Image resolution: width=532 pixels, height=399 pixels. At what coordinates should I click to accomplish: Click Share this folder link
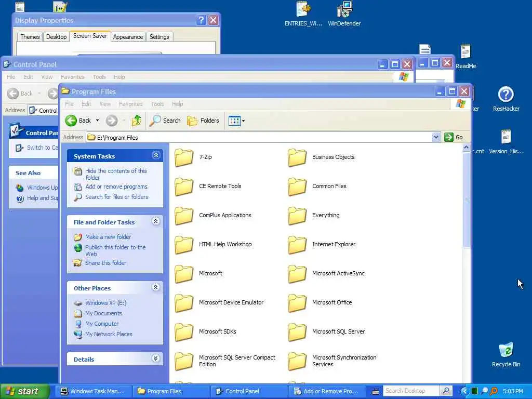point(105,263)
